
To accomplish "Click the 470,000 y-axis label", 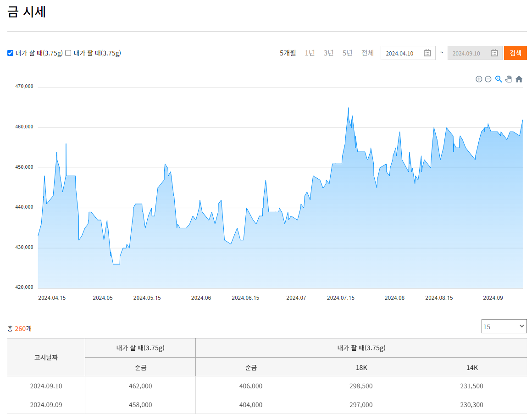I will [24, 86].
